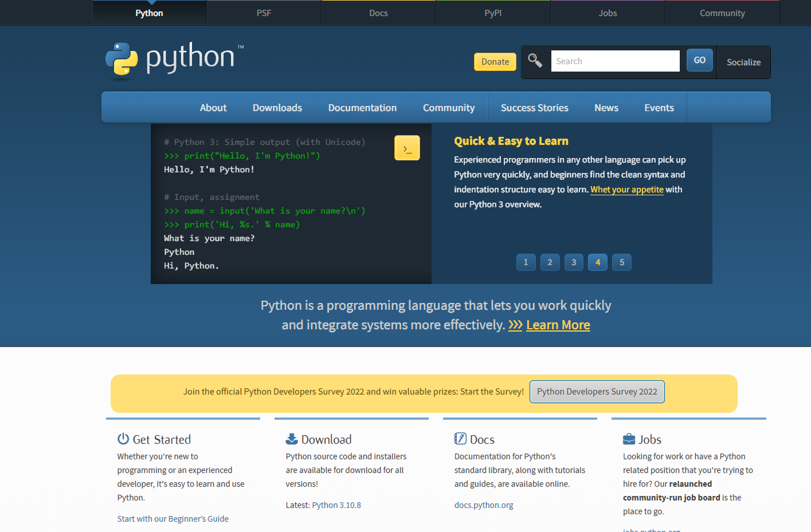Screen dimensions: 811x532
Task: Click inside the Search input field
Action: tap(615, 60)
